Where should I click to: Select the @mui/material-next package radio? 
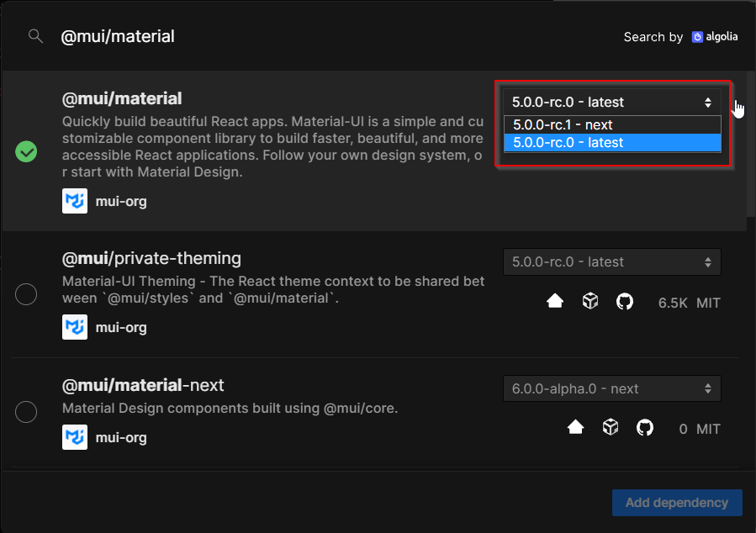pos(26,412)
